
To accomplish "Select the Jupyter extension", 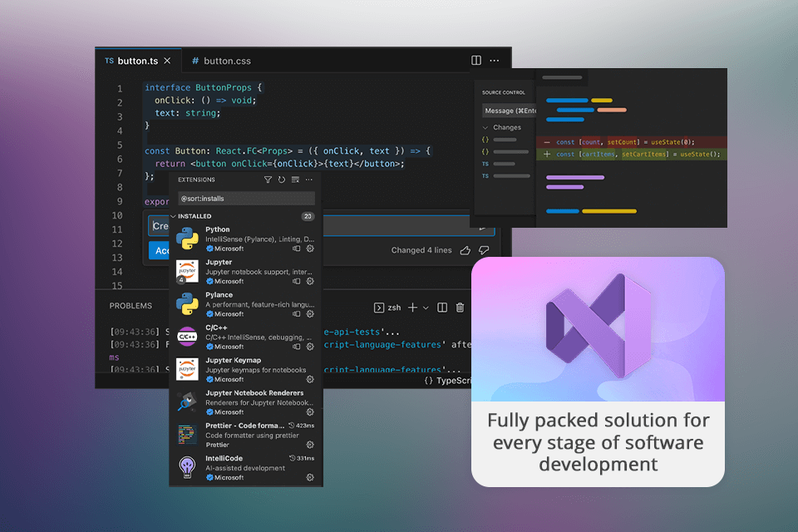I will point(246,271).
